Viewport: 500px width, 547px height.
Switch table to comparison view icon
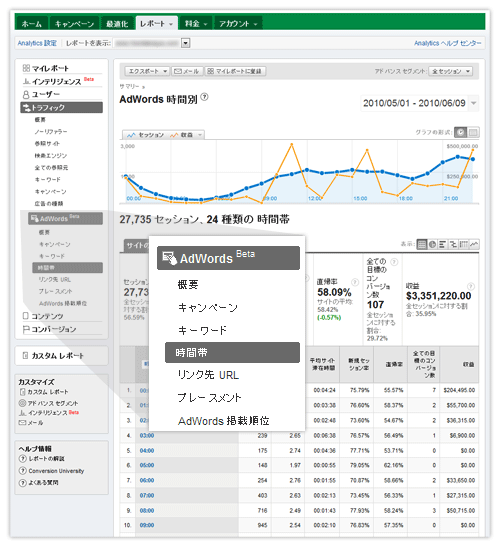coord(453,244)
